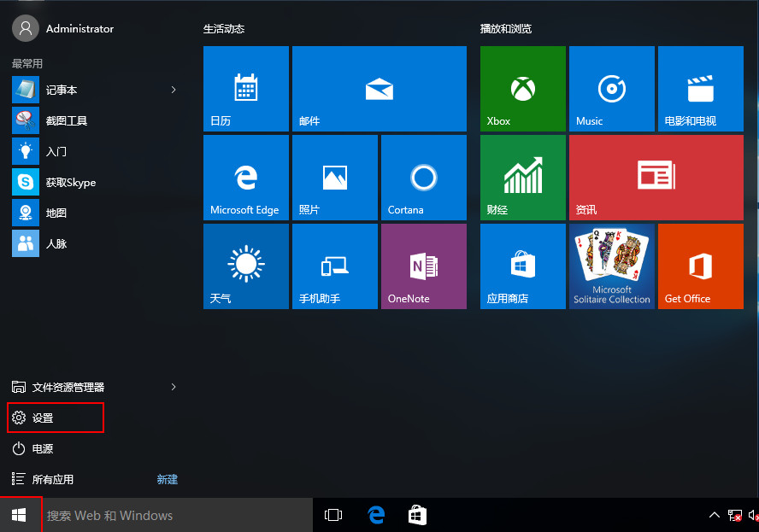
Task: Launch Cortana from its tile
Action: [x=423, y=177]
